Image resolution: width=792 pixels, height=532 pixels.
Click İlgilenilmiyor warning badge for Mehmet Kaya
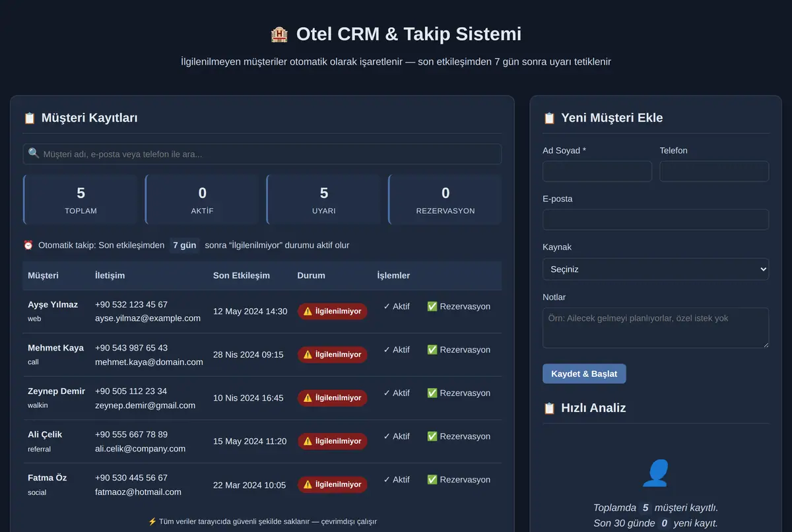333,354
